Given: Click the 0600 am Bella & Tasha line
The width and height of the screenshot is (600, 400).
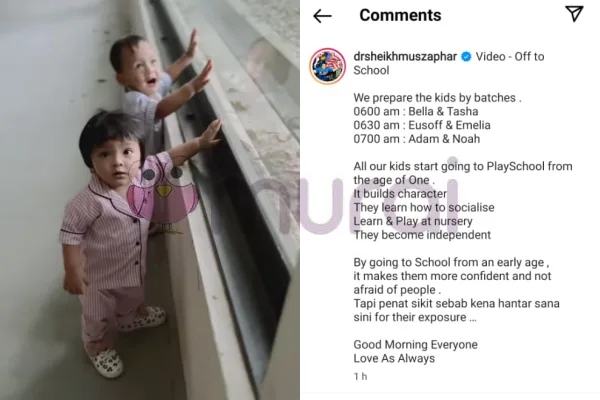Looking at the screenshot, I should [416, 111].
